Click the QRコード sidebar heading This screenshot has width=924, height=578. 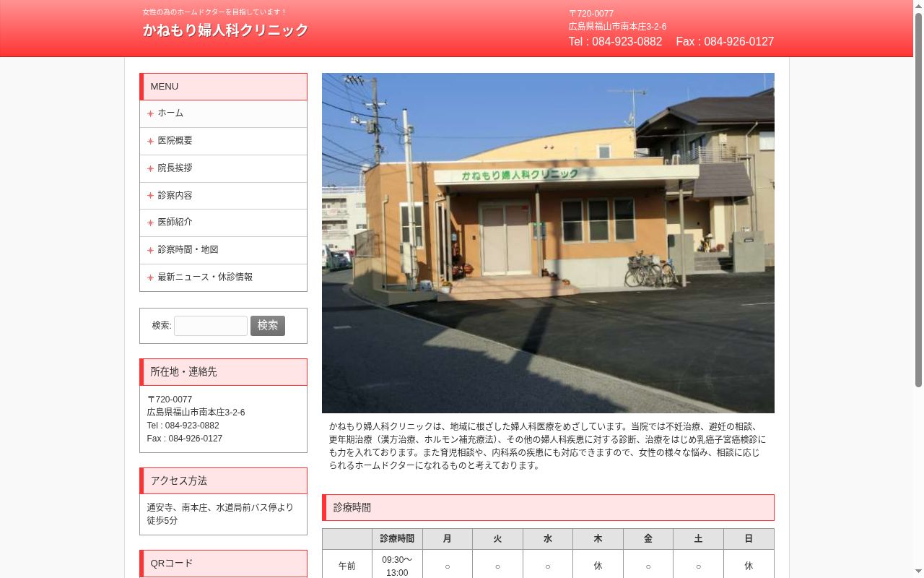point(223,564)
